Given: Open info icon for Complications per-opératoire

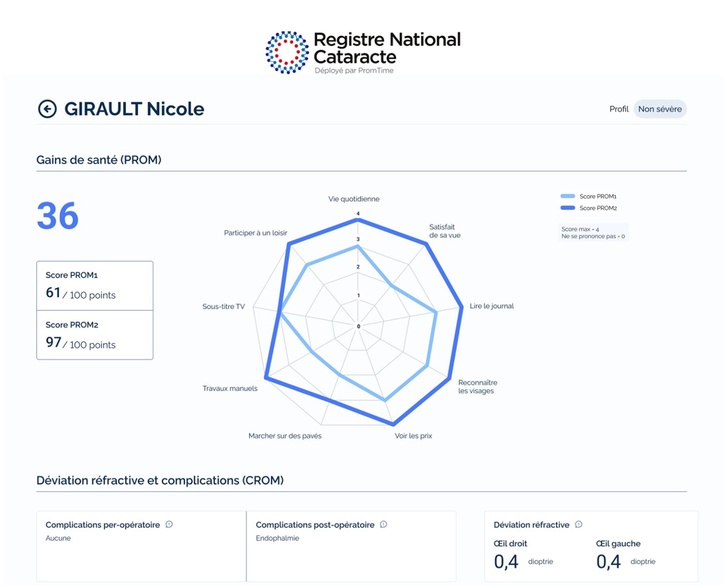Looking at the screenshot, I should 169,525.
